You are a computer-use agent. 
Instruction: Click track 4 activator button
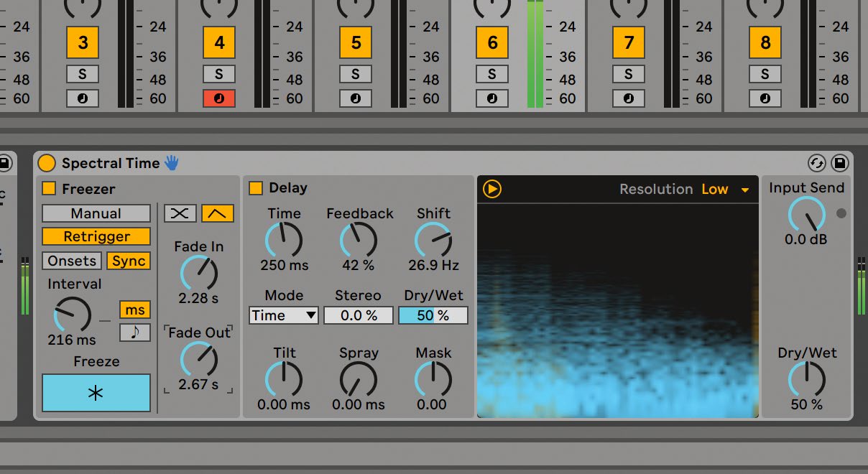219,42
